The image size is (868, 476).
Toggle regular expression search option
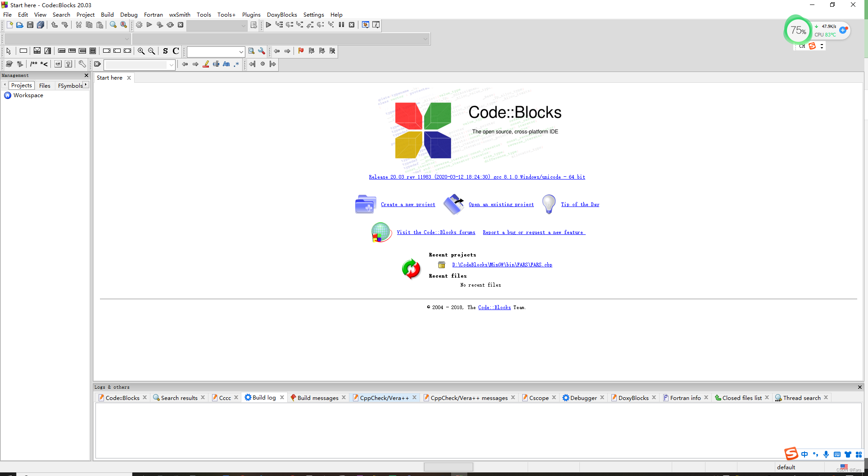point(236,64)
